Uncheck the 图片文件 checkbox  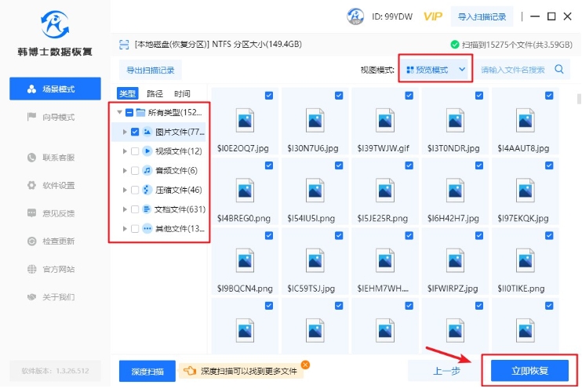click(135, 132)
